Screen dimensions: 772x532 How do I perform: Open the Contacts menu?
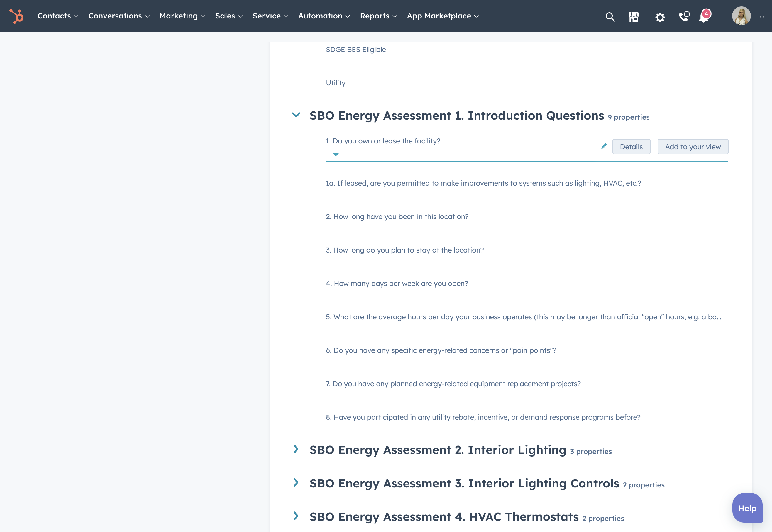pyautogui.click(x=58, y=16)
